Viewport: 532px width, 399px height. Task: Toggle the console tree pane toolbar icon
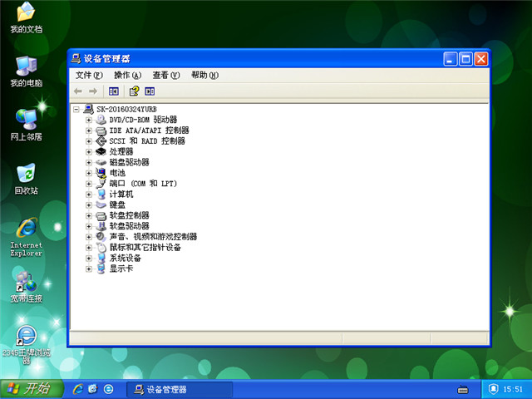pyautogui.click(x=114, y=91)
